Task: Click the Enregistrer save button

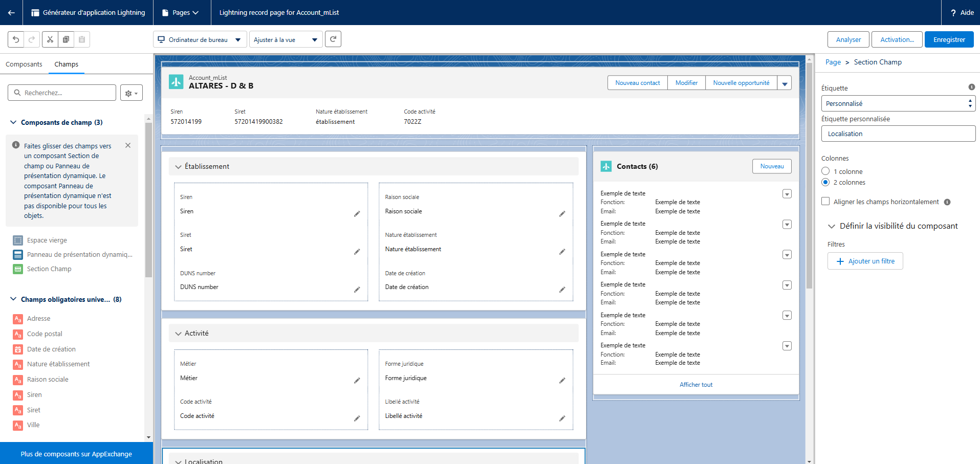Action: coord(949,39)
